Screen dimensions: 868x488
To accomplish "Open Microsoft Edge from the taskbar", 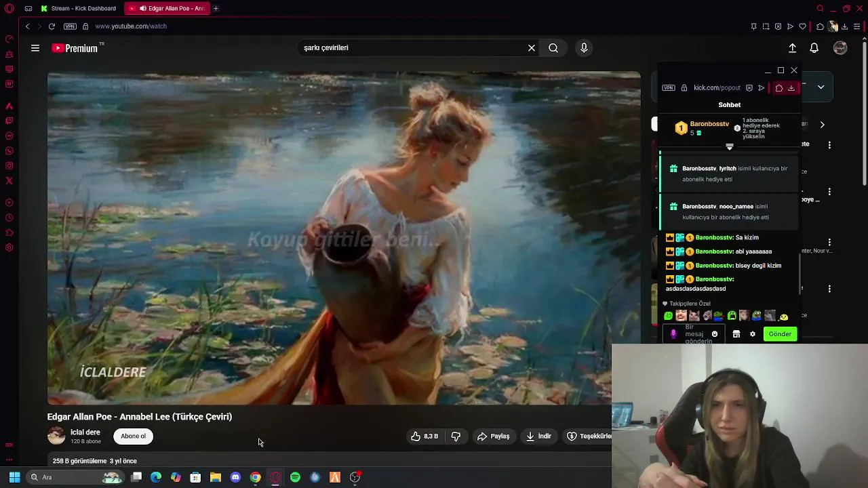I will [x=156, y=477].
